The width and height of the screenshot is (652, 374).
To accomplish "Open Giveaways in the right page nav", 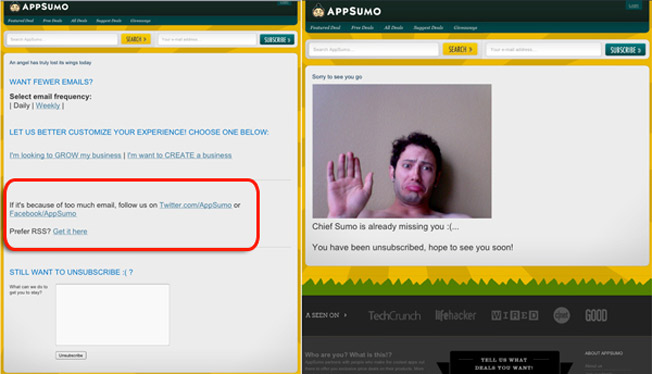I will 465,27.
